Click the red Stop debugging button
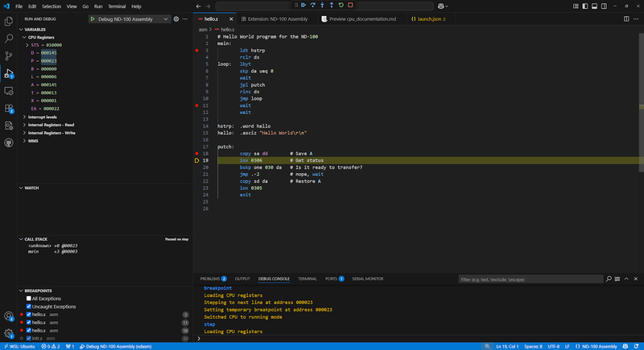Viewport: 644px width, 350px height. (x=350, y=6)
